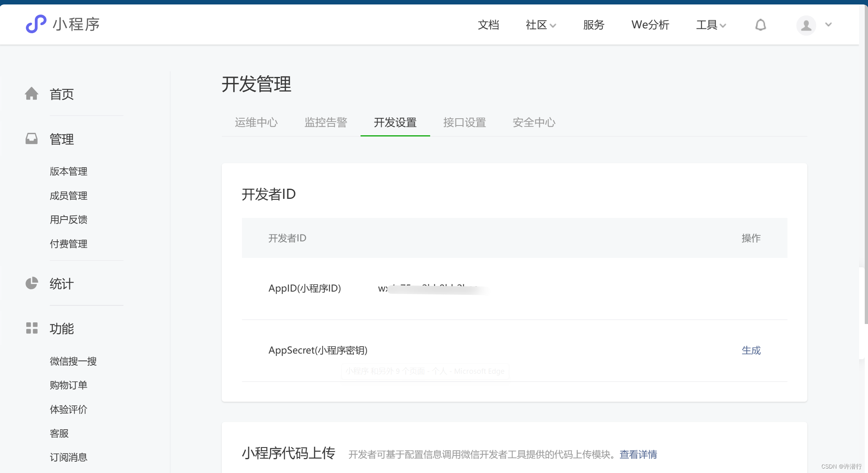Switch to the 运维中心 tab

[x=256, y=122]
